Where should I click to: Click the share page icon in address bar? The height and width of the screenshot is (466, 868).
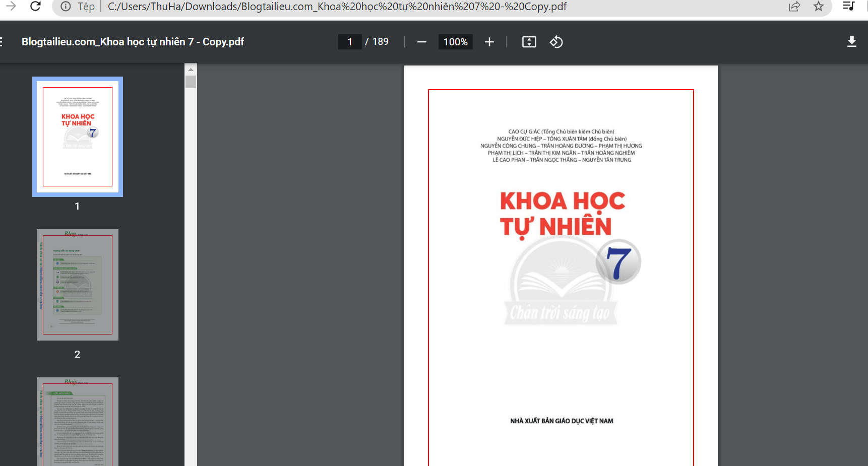pos(794,7)
